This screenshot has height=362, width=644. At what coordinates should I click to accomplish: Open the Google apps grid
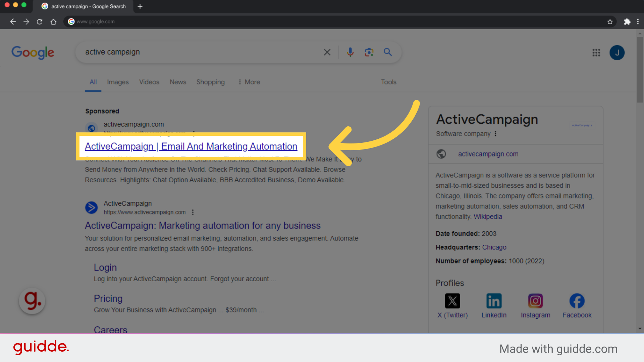pyautogui.click(x=596, y=53)
